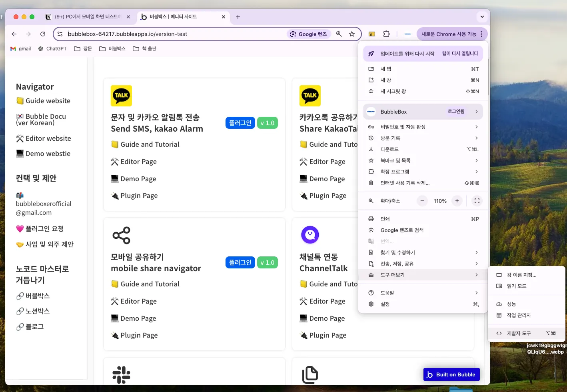Open the Bubble Docu (ver Korean) link

point(41,120)
